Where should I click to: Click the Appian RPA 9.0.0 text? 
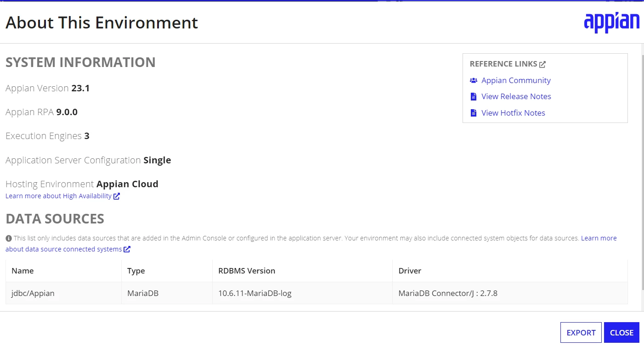coord(41,112)
